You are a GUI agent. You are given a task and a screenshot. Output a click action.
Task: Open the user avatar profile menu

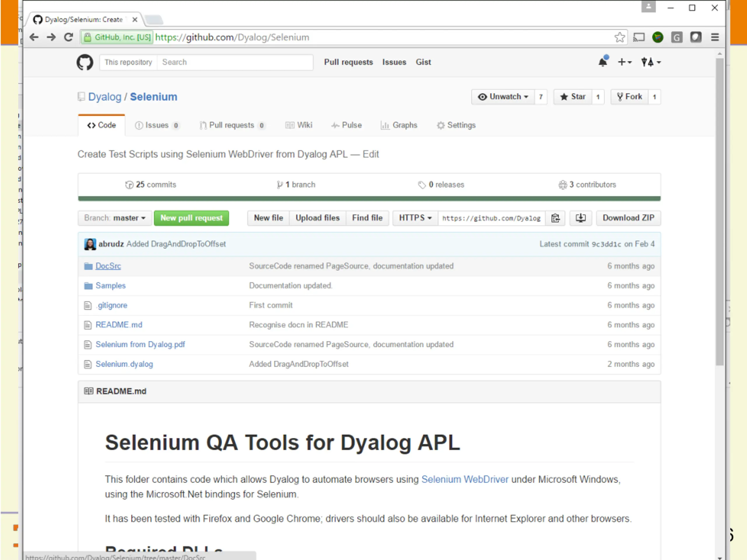click(651, 62)
